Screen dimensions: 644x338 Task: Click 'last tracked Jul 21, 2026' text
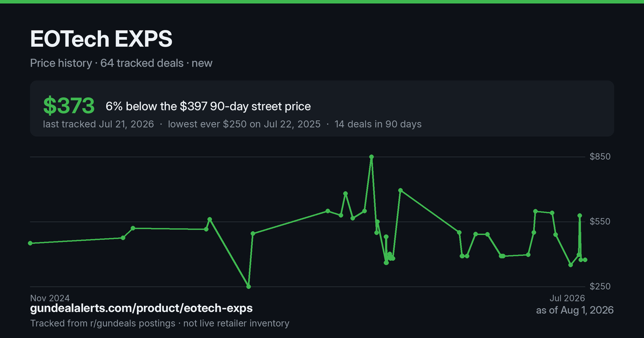coord(98,124)
